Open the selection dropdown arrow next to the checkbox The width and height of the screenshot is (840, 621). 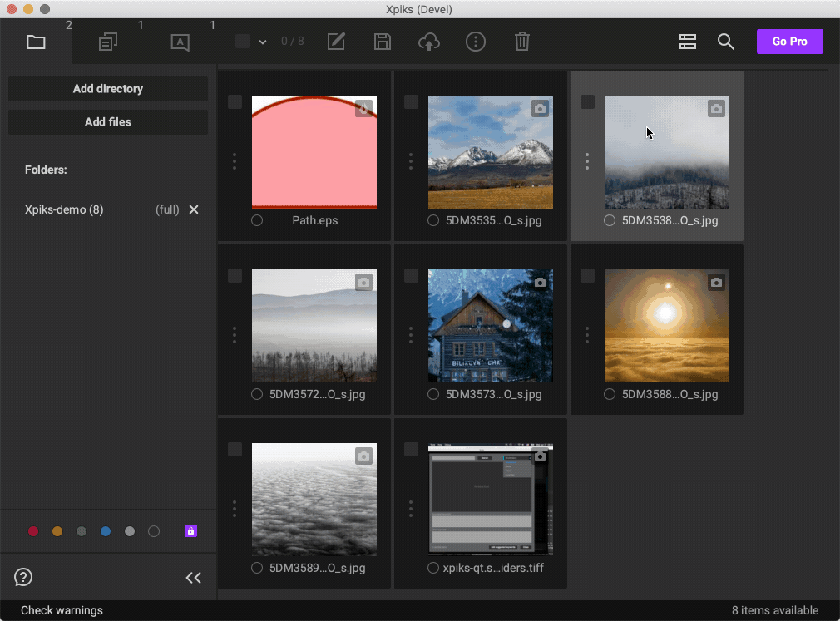pos(262,42)
